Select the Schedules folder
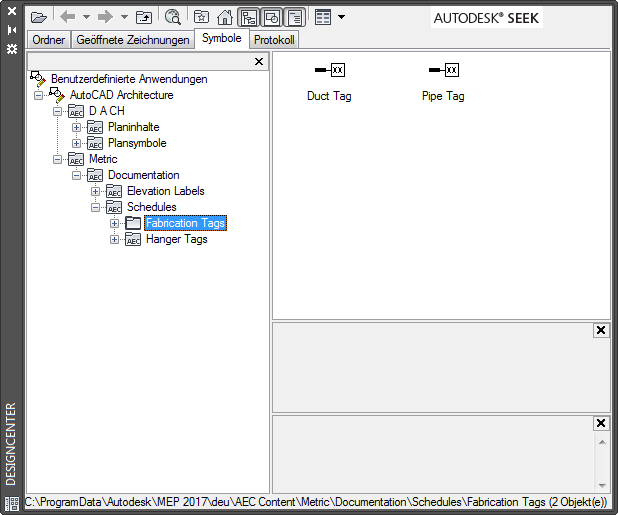The width and height of the screenshot is (618, 515). coord(151,207)
